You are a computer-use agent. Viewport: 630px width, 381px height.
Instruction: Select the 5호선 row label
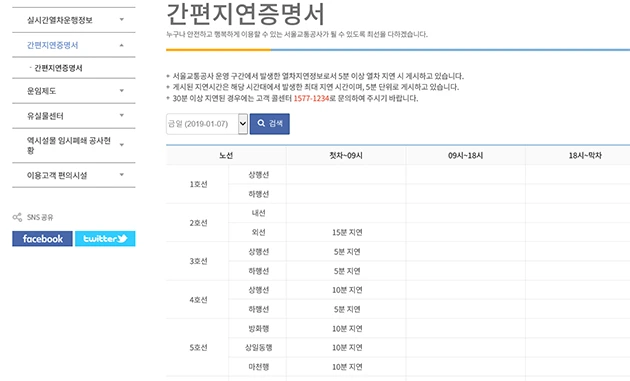tap(198, 348)
